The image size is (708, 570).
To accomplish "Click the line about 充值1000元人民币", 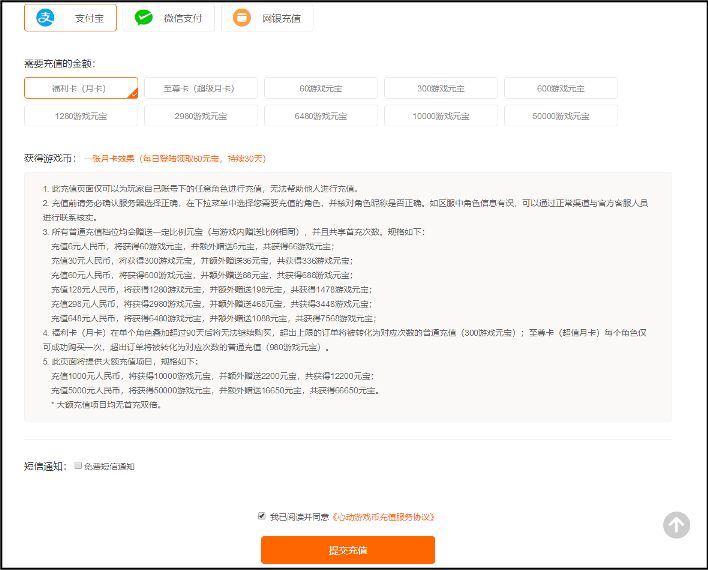I will tap(212, 376).
